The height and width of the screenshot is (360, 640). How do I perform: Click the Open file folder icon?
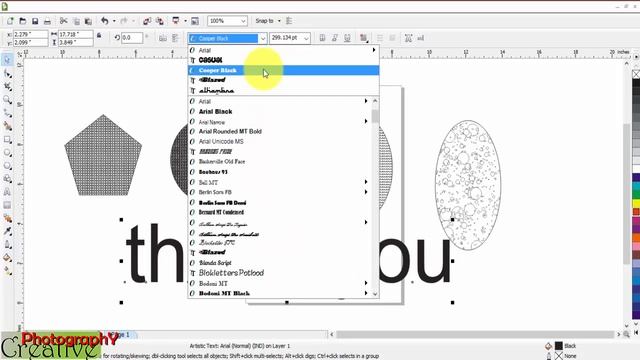click(23, 21)
